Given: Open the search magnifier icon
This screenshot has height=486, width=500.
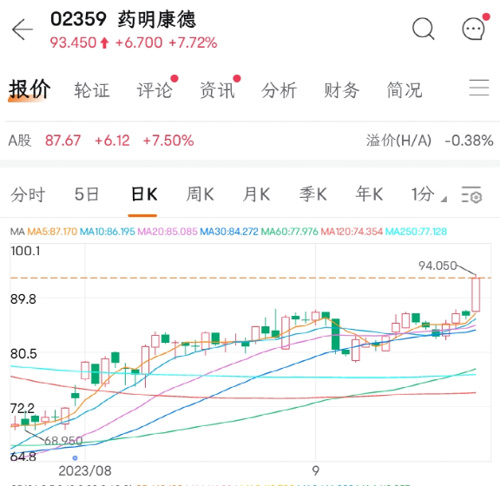Looking at the screenshot, I should (x=423, y=29).
